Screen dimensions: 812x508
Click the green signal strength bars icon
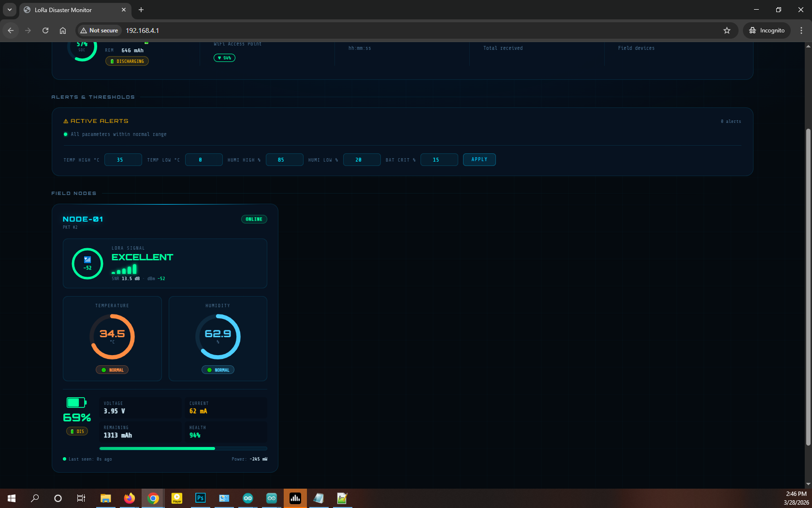124,269
